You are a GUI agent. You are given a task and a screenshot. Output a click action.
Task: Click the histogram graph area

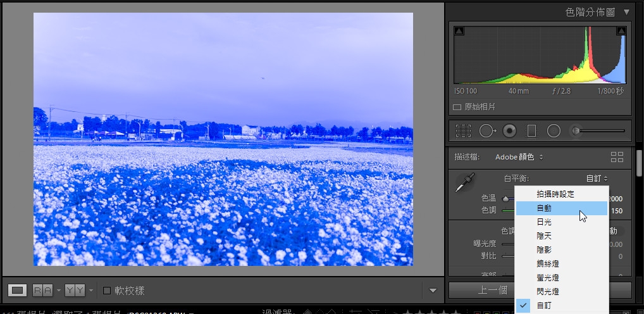(540, 55)
